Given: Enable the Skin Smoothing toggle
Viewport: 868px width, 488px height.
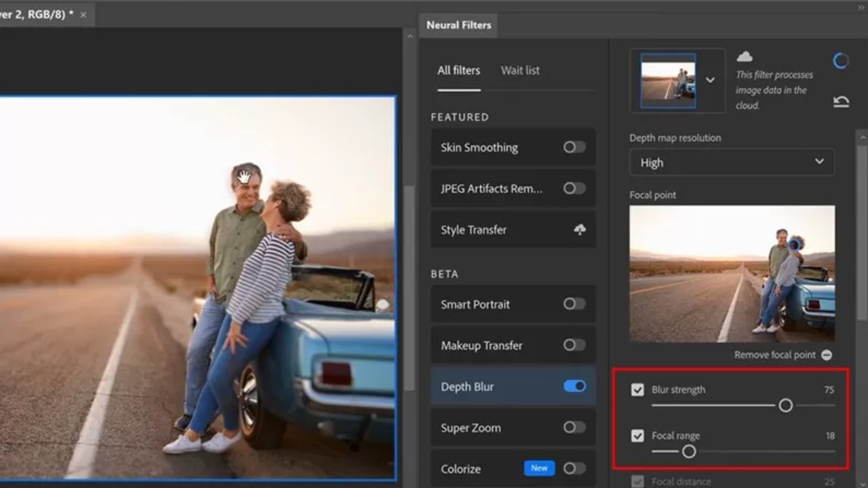Looking at the screenshot, I should (574, 147).
